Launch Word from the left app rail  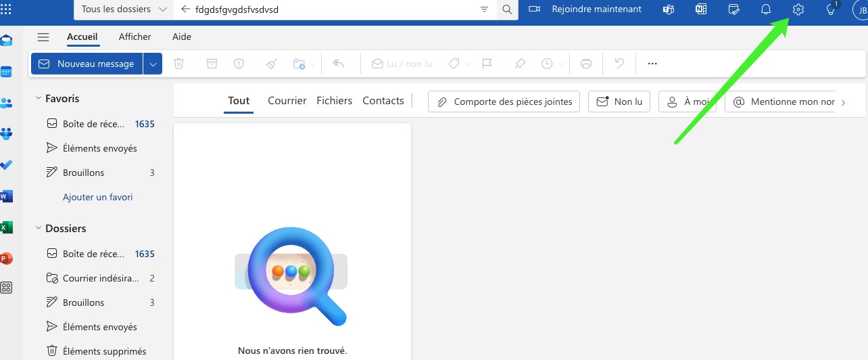tap(7, 196)
